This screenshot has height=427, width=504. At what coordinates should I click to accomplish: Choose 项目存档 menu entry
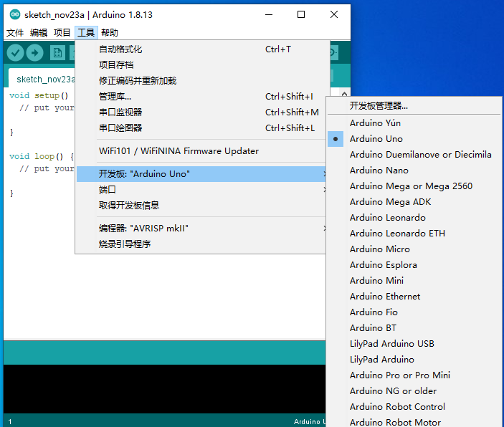coord(203,65)
